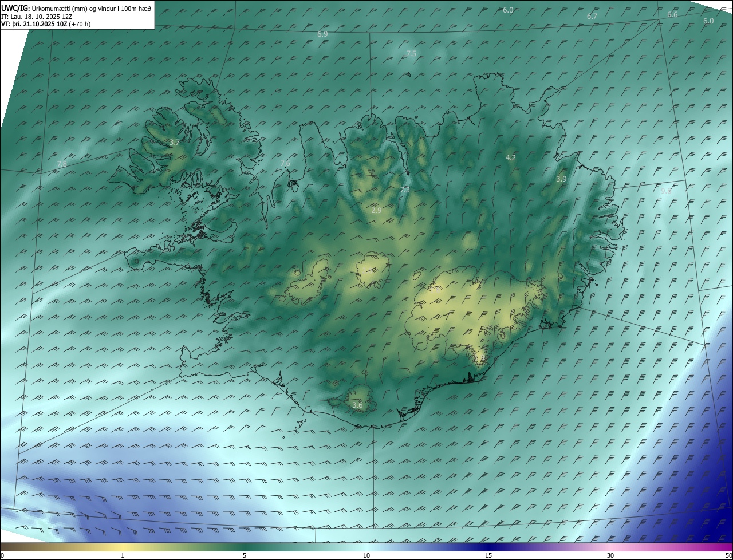Click the 0 tick on the colour scale
The image size is (733, 560).
2,556
